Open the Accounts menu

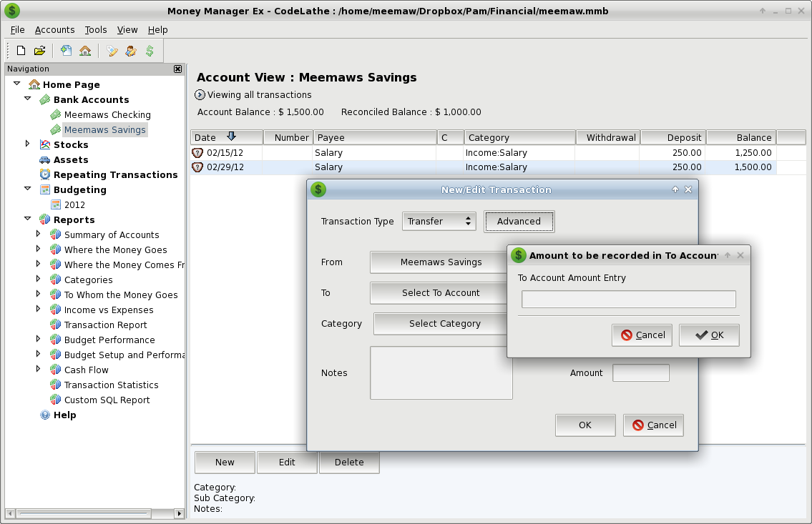point(54,30)
